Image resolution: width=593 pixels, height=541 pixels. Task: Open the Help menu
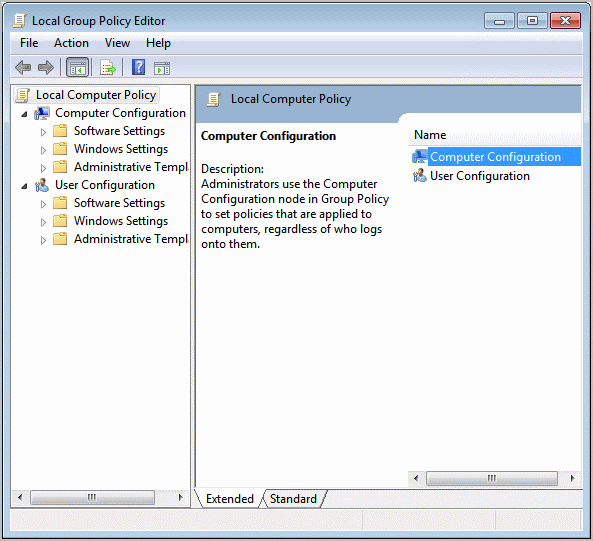click(x=158, y=43)
